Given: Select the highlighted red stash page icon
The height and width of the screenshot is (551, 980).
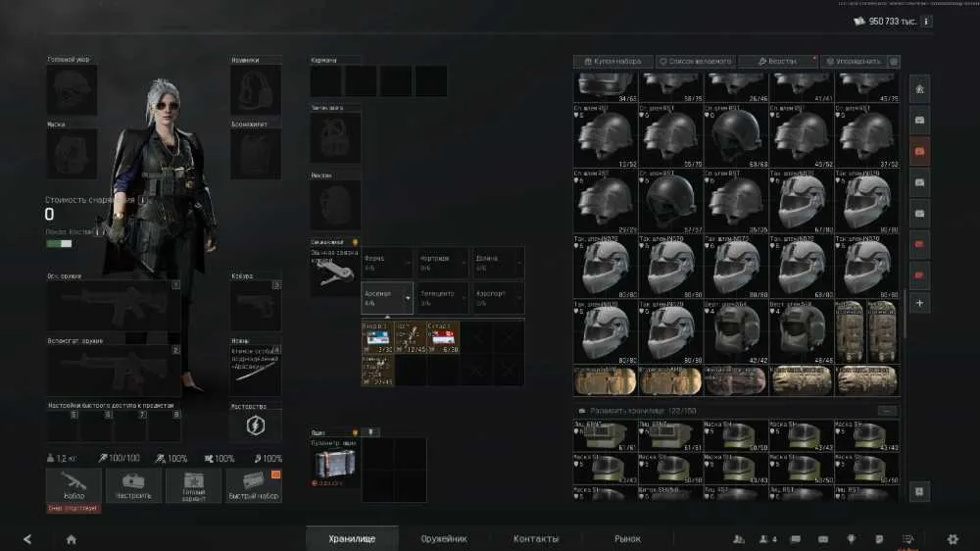Looking at the screenshot, I should pyautogui.click(x=920, y=151).
